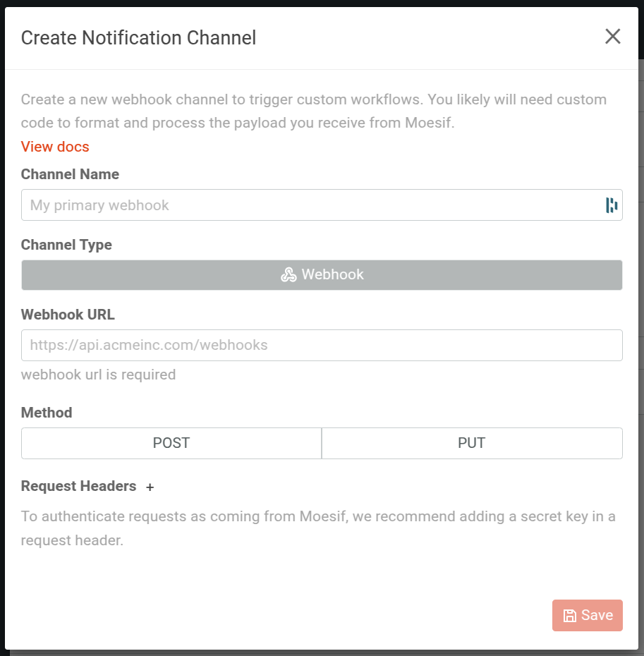
Task: Click the X icon to close the dialog
Action: [x=612, y=36]
